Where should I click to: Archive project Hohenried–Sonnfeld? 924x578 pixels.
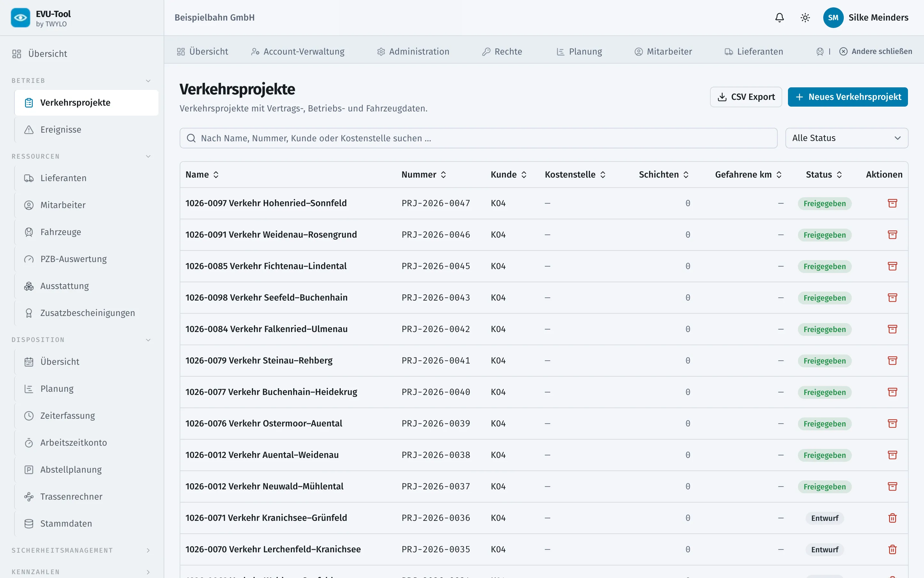[x=892, y=203]
